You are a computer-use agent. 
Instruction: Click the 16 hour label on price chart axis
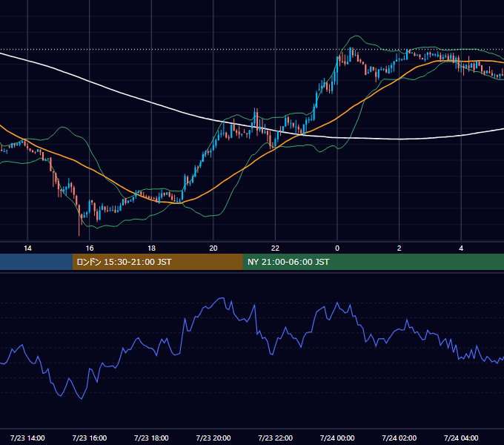(x=90, y=248)
